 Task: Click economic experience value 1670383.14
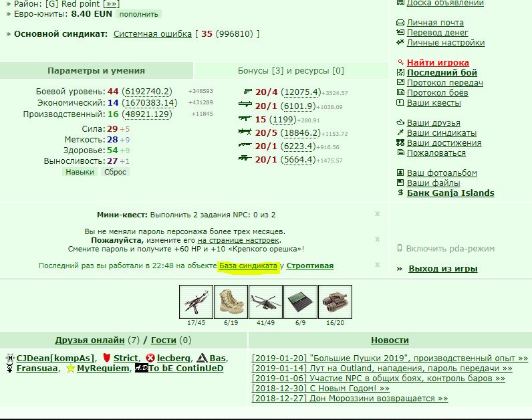pyautogui.click(x=149, y=103)
